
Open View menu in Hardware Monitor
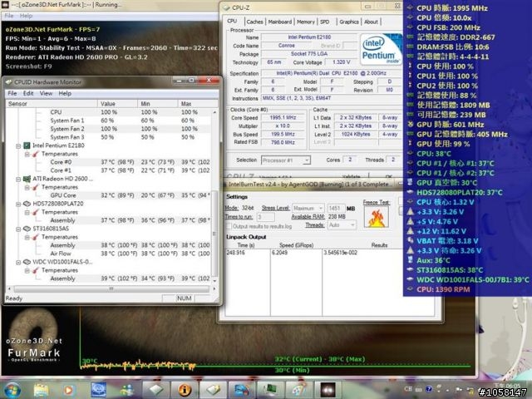point(46,93)
